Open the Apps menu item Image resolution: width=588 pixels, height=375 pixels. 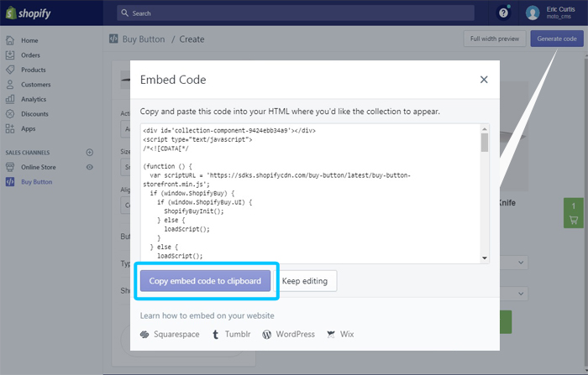(28, 129)
